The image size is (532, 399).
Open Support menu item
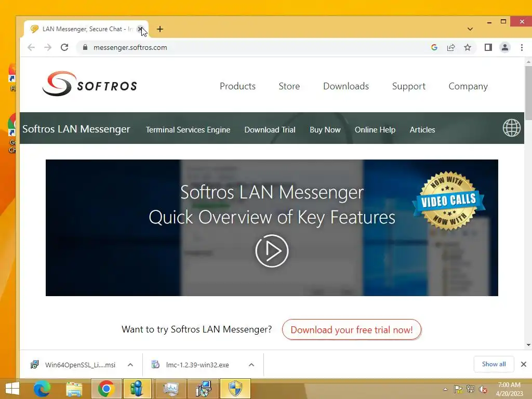408,86
